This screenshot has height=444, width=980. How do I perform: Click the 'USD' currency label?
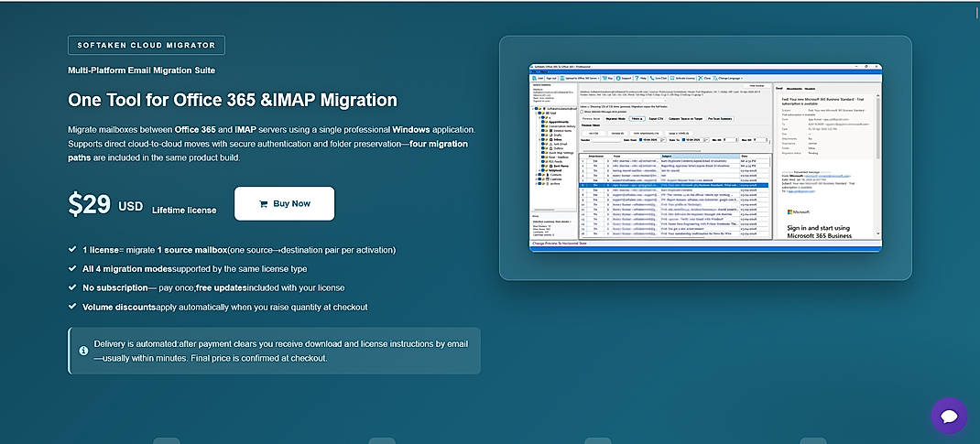point(131,207)
